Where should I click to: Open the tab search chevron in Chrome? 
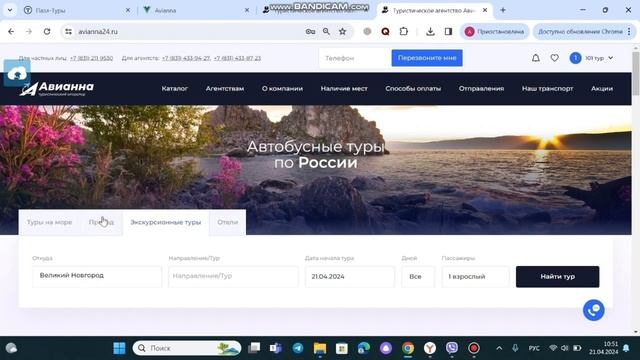pyautogui.click(x=10, y=10)
